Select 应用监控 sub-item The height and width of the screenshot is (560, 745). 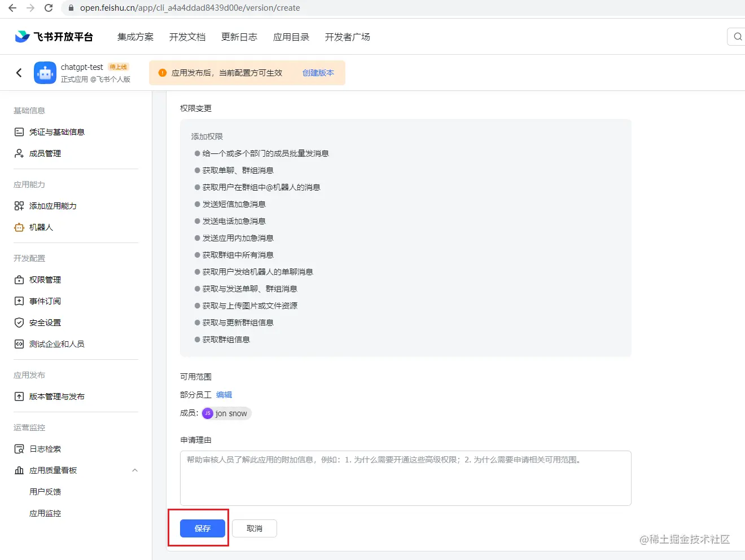[45, 513]
